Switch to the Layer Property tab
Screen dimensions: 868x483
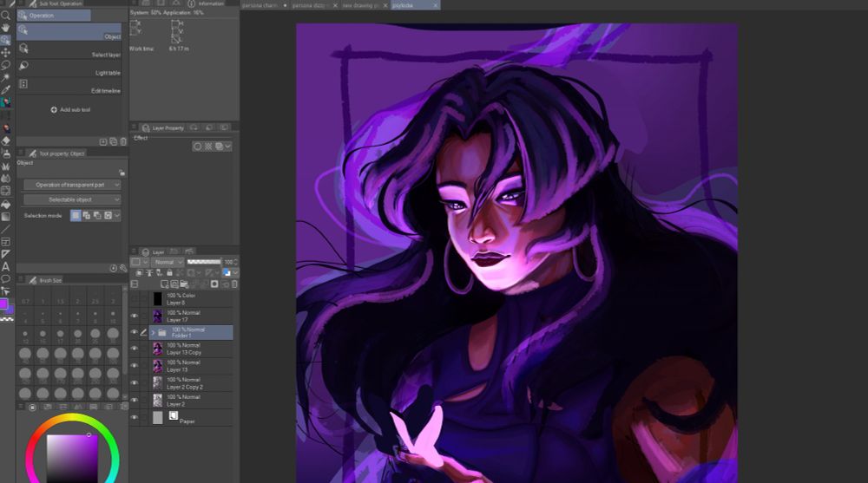pos(163,127)
